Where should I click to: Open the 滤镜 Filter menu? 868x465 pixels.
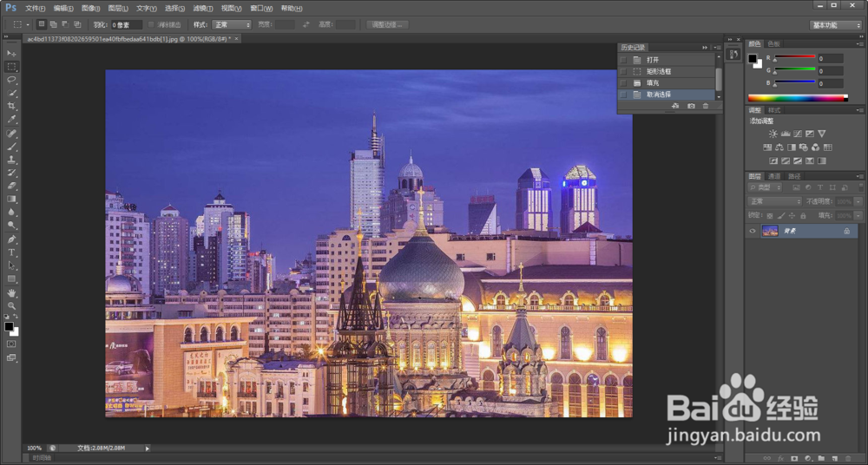pyautogui.click(x=203, y=9)
